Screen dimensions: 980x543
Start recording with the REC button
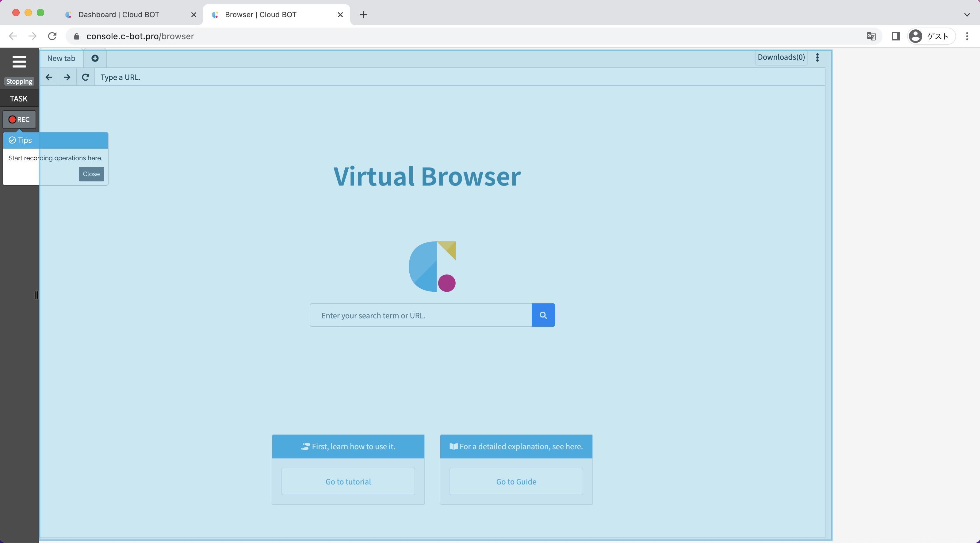tap(19, 120)
